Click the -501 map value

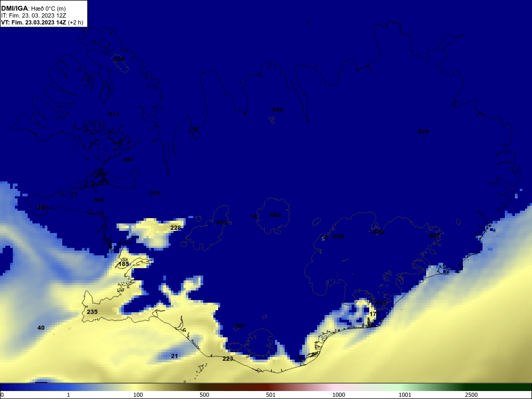tap(41, 207)
